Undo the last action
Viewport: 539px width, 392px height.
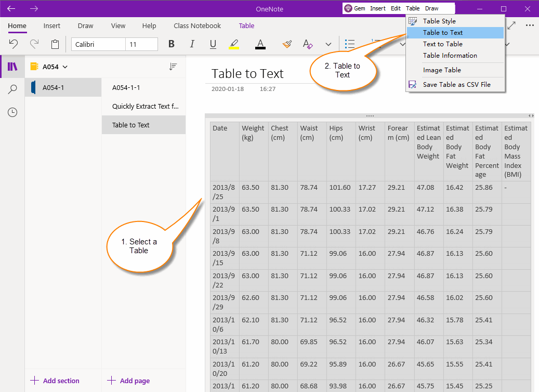(x=14, y=44)
